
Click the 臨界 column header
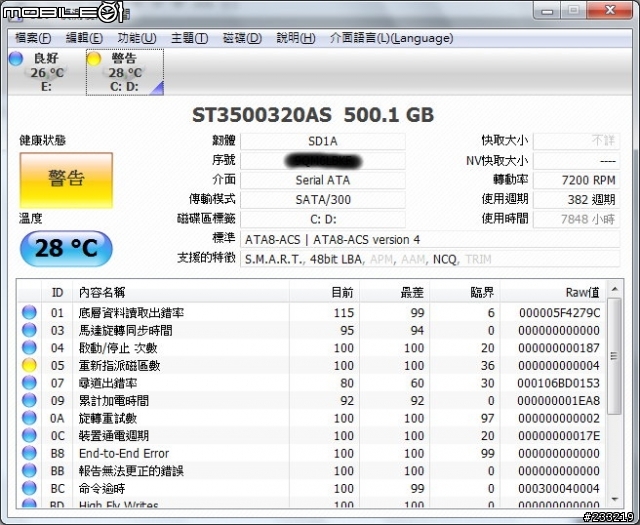465,292
